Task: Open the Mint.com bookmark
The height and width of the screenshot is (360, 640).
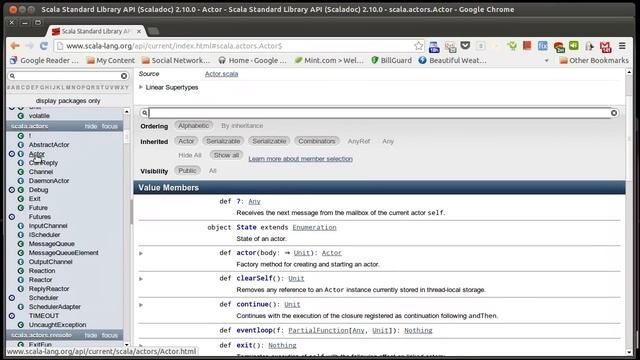Action: tap(329, 60)
